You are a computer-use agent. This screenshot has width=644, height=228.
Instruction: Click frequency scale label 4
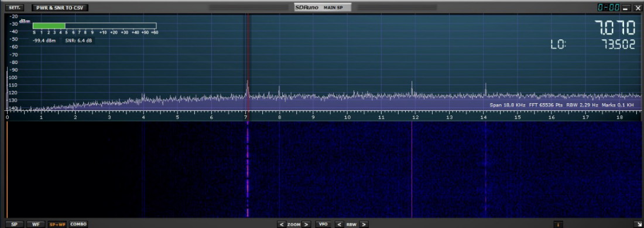tap(143, 117)
